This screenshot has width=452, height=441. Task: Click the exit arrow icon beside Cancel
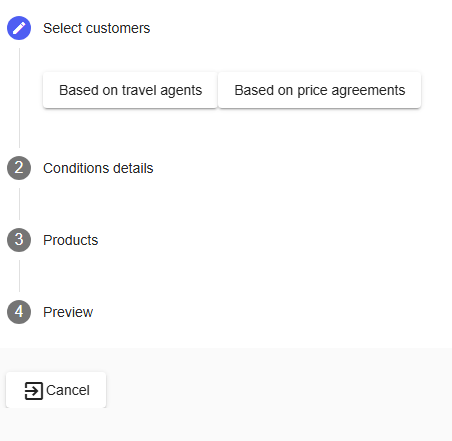click(x=34, y=391)
